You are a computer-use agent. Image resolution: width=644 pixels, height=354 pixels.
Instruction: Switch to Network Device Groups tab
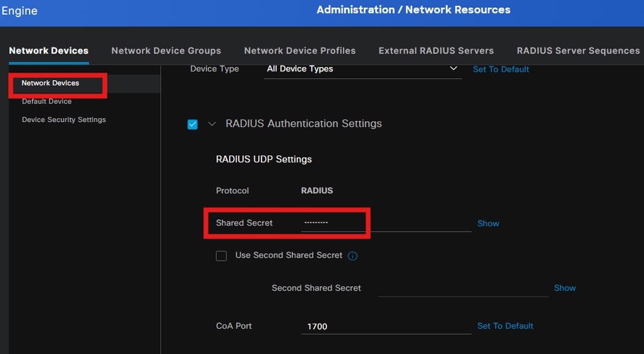coord(166,50)
